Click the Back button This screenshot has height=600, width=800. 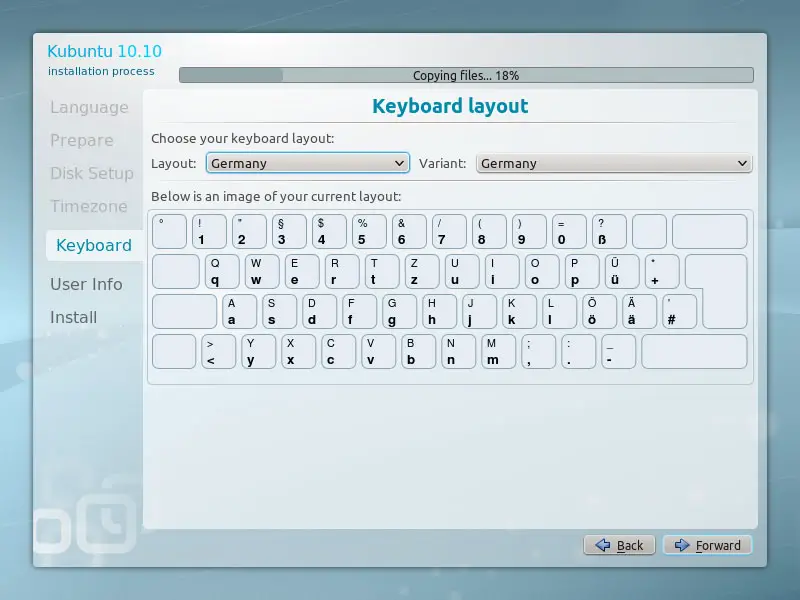pos(619,545)
